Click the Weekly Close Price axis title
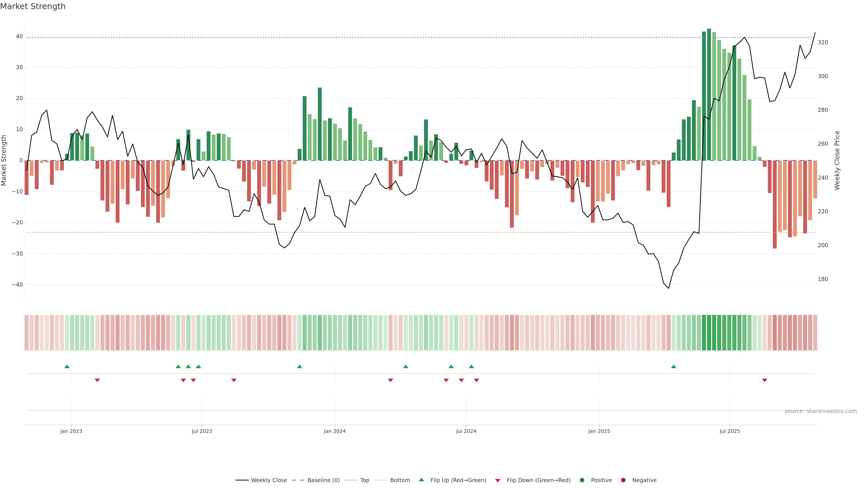Image resolution: width=868 pixels, height=488 pixels. click(x=837, y=160)
